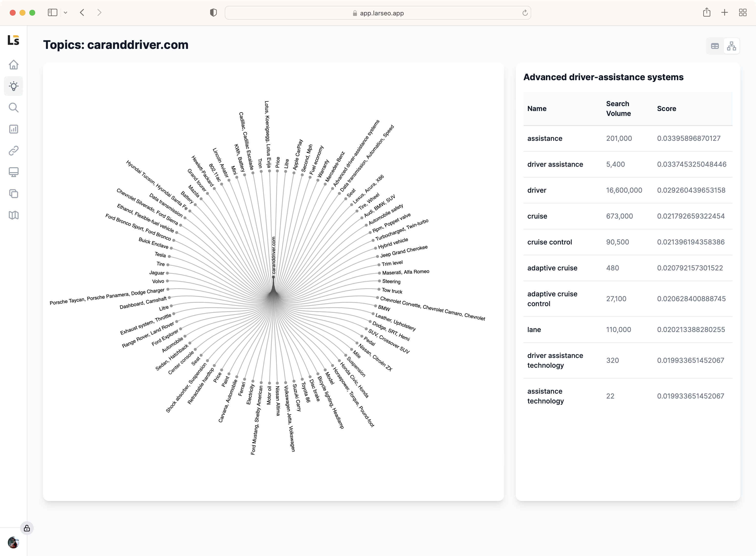
Task: Click the caranddriver.com root node
Action: click(x=273, y=277)
